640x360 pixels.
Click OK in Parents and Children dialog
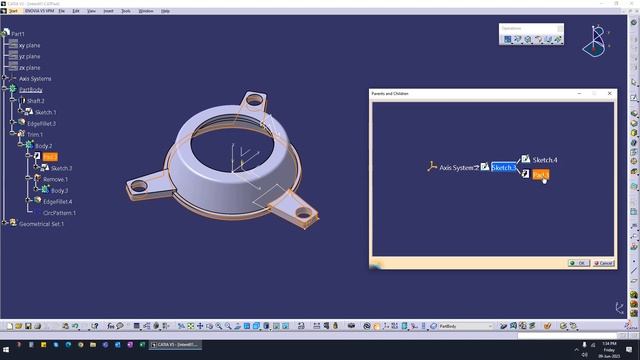[x=579, y=263]
